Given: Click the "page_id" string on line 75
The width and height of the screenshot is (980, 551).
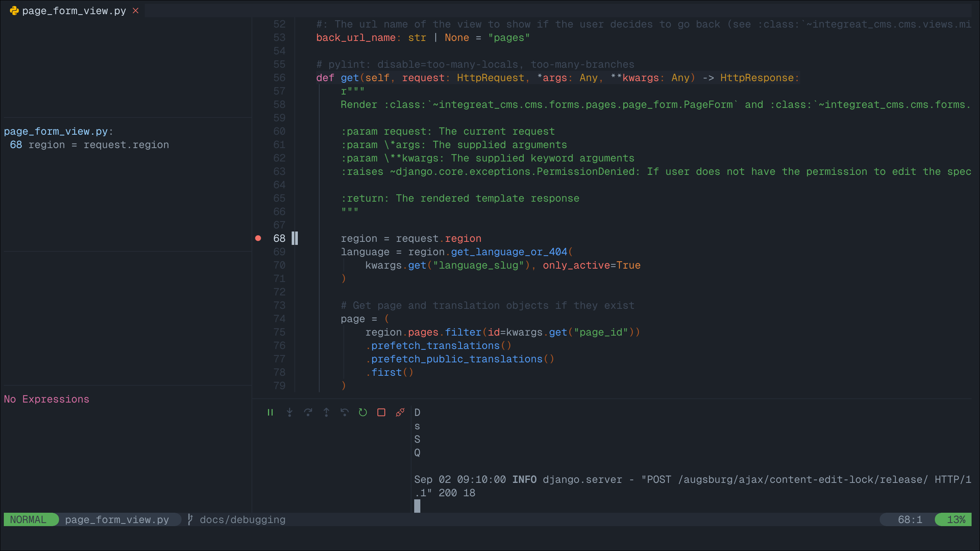Looking at the screenshot, I should point(601,332).
